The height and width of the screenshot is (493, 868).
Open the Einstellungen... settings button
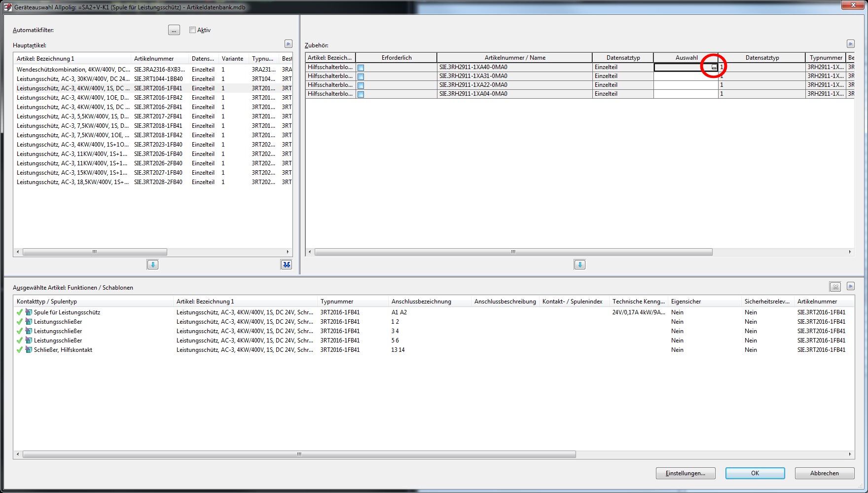point(686,473)
